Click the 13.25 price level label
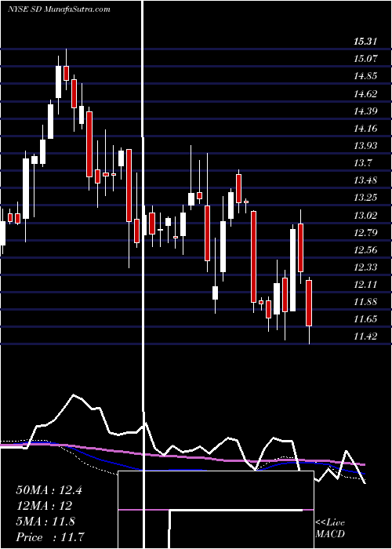The width and height of the screenshot is (392, 549). tap(365, 198)
